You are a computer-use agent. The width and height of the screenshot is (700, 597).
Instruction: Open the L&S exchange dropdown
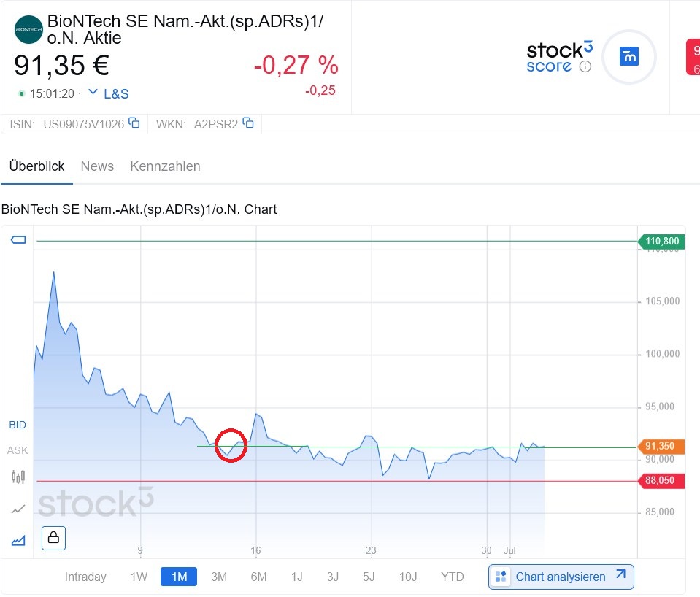tap(108, 93)
